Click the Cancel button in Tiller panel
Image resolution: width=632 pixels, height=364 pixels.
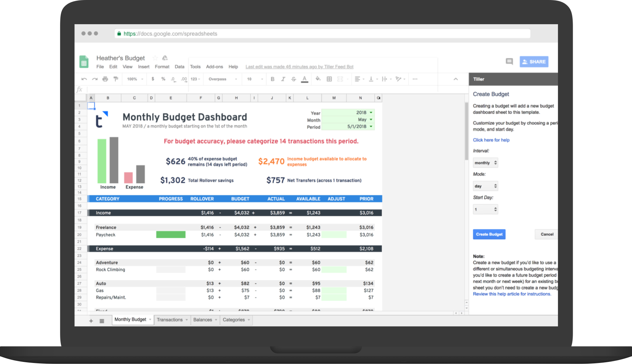click(x=547, y=234)
